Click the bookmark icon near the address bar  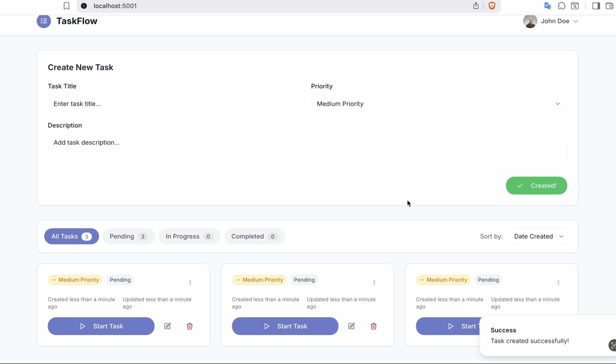point(67,6)
